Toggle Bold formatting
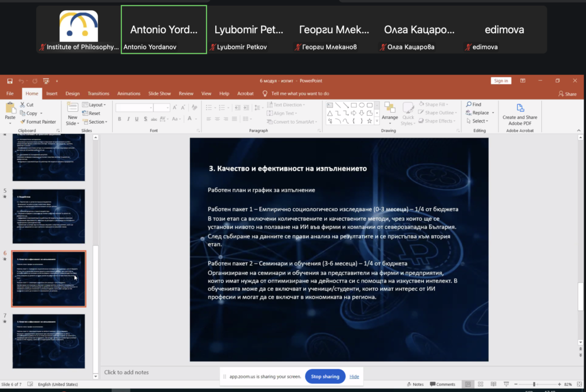Image resolution: width=586 pixels, height=392 pixels. click(120, 119)
